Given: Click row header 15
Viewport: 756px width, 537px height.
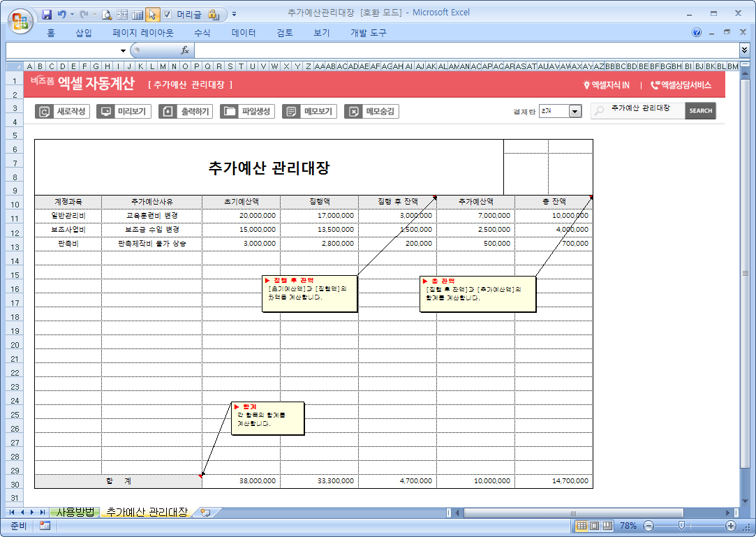Looking at the screenshot, I should point(15,275).
